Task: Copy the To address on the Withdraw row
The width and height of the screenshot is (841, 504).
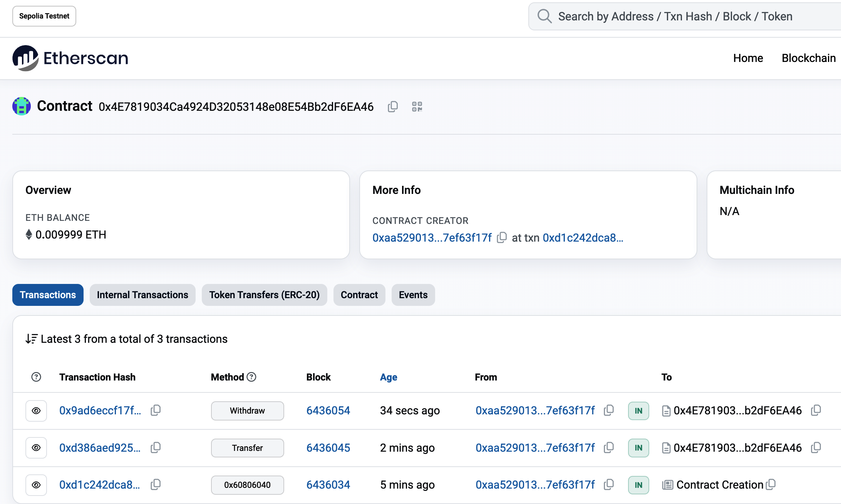Action: click(816, 411)
